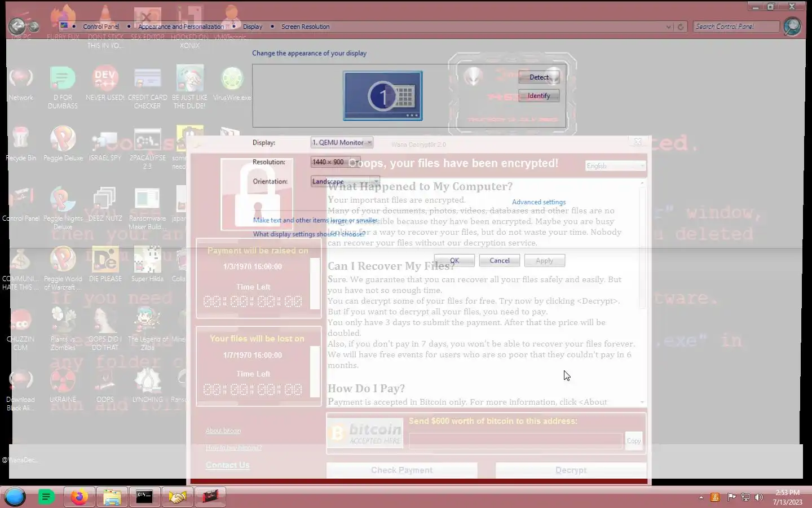Click Cancel in Screen Resolution window
This screenshot has width=812, height=508.
pyautogui.click(x=500, y=261)
